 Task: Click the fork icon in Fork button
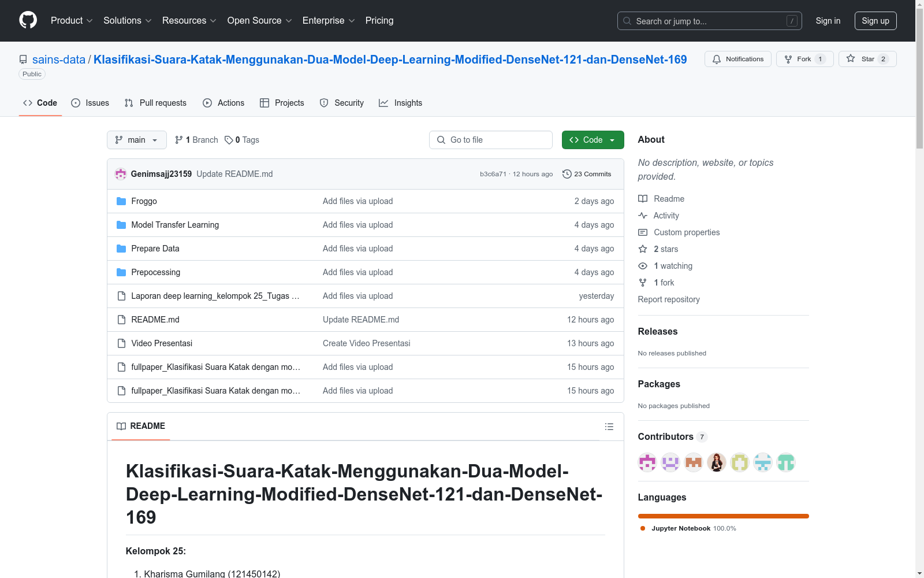click(x=788, y=59)
